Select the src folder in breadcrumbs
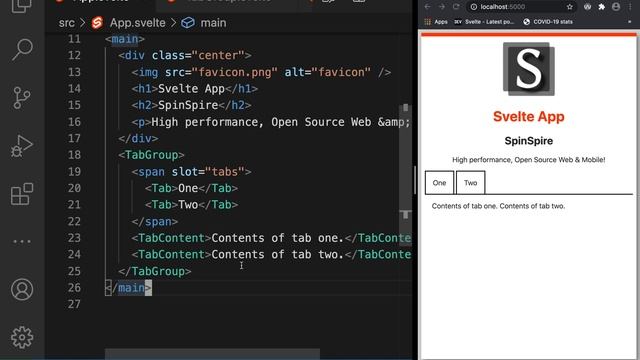Image resolution: width=640 pixels, height=360 pixels. [67, 23]
